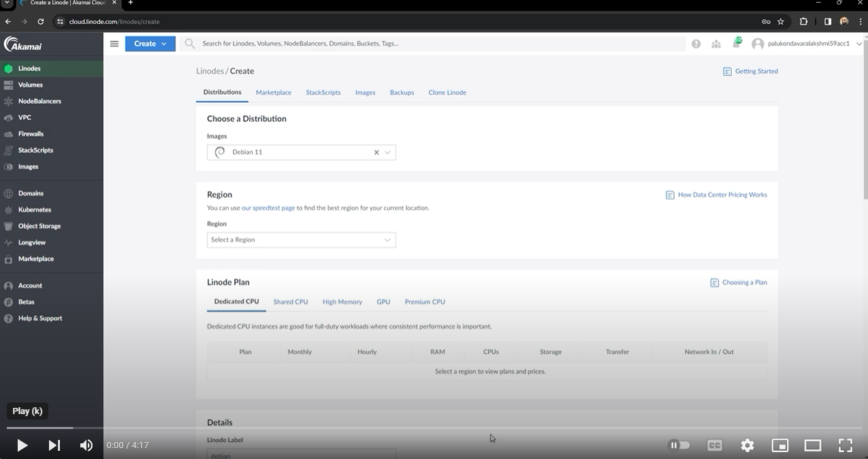The width and height of the screenshot is (868, 459).
Task: Clear the Debian 11 image selection
Action: click(x=376, y=153)
